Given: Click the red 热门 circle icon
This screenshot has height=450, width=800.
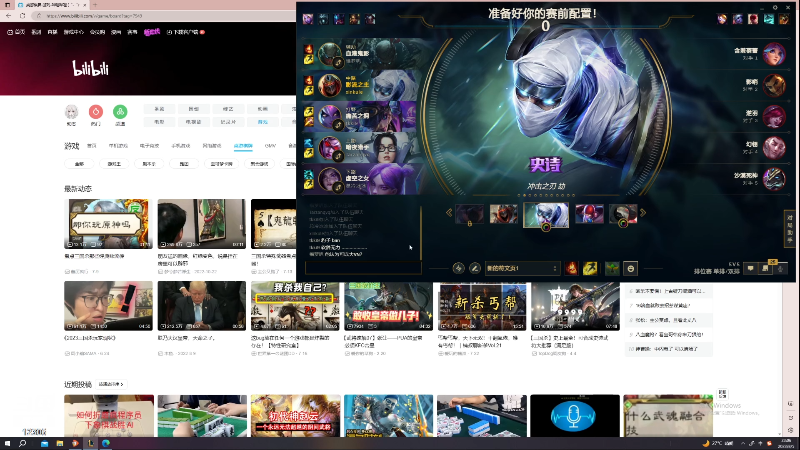Looking at the screenshot, I should tap(95, 112).
